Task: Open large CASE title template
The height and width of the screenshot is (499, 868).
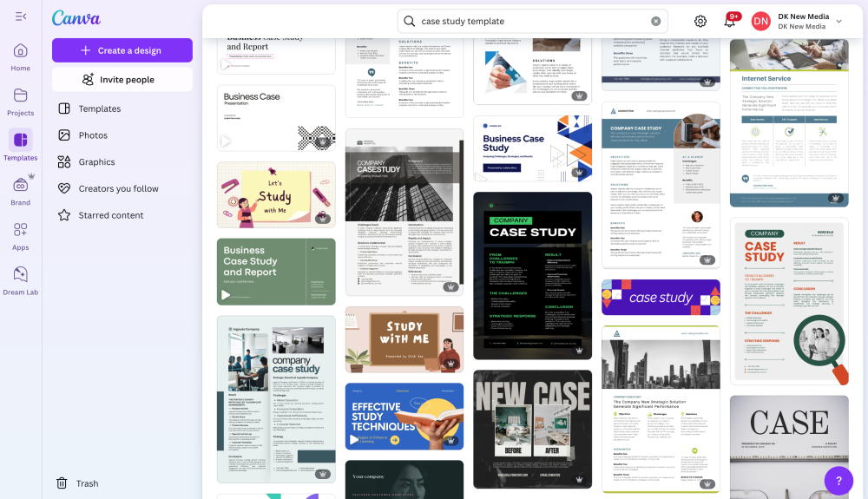Action: point(789,447)
